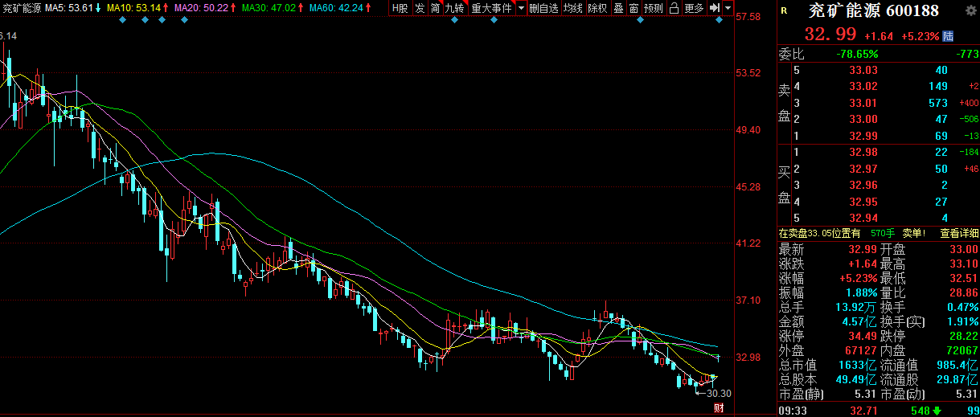Open the 九转 indicator from the toolbar
This screenshot has height=417, width=980.
pos(454,8)
